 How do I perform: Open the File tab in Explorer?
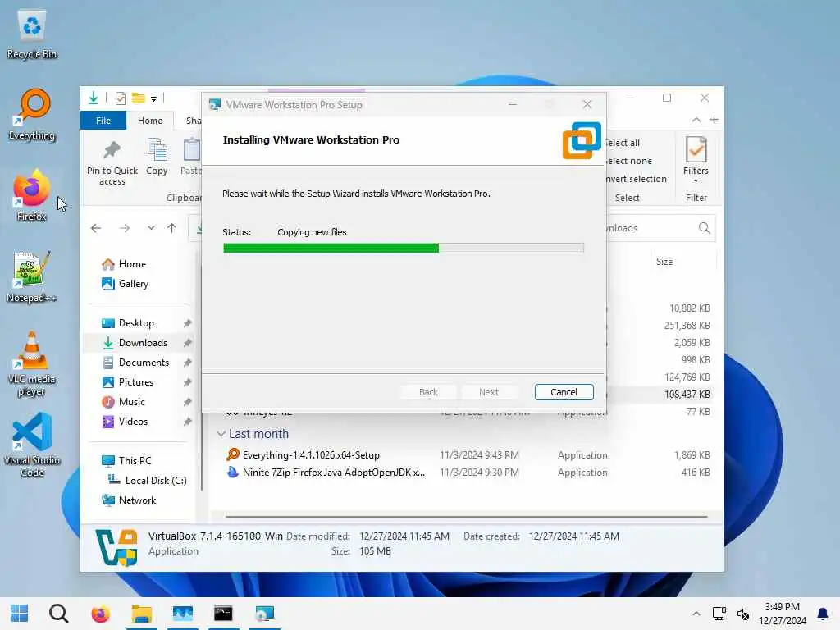103,121
